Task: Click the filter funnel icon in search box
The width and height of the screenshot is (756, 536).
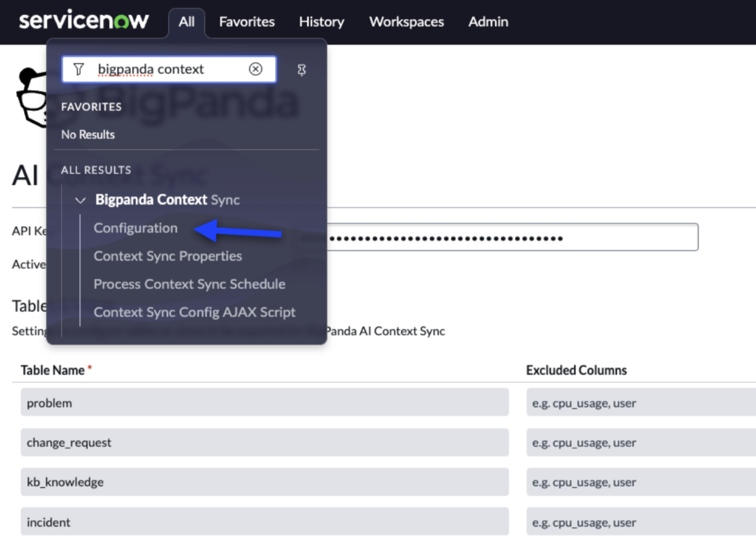Action: (x=78, y=69)
